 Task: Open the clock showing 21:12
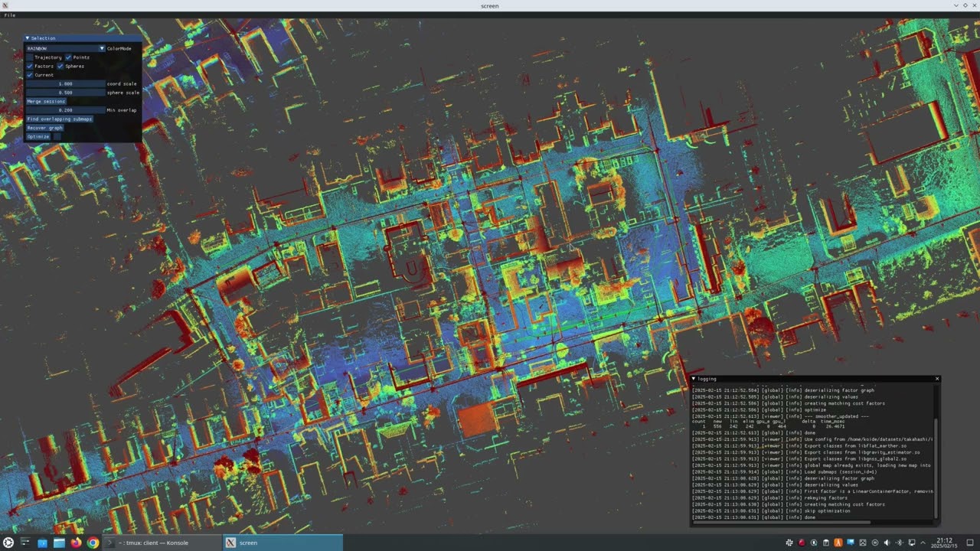tap(945, 543)
